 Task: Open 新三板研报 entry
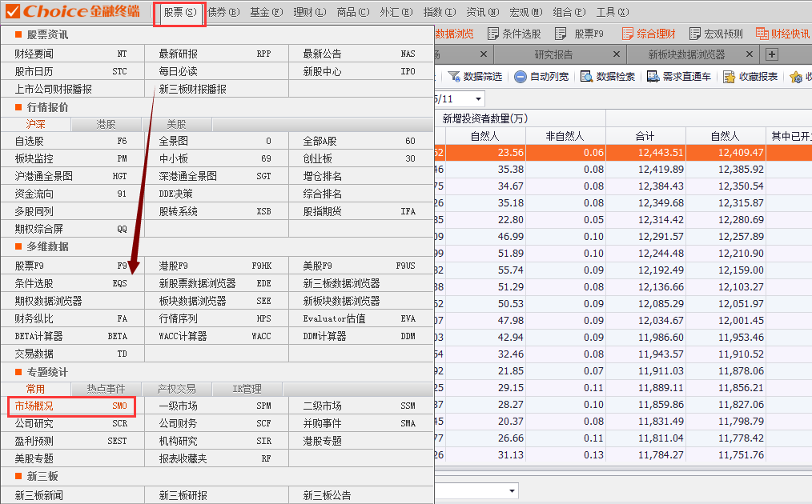pos(216,495)
